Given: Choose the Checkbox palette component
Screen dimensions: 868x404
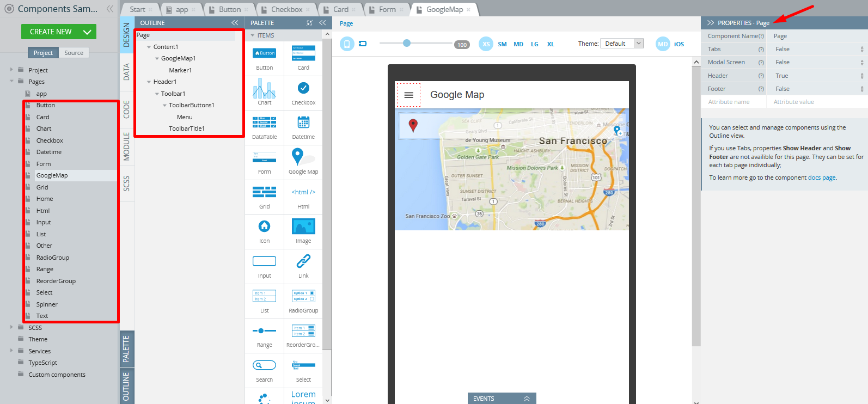Looking at the screenshot, I should tap(303, 93).
